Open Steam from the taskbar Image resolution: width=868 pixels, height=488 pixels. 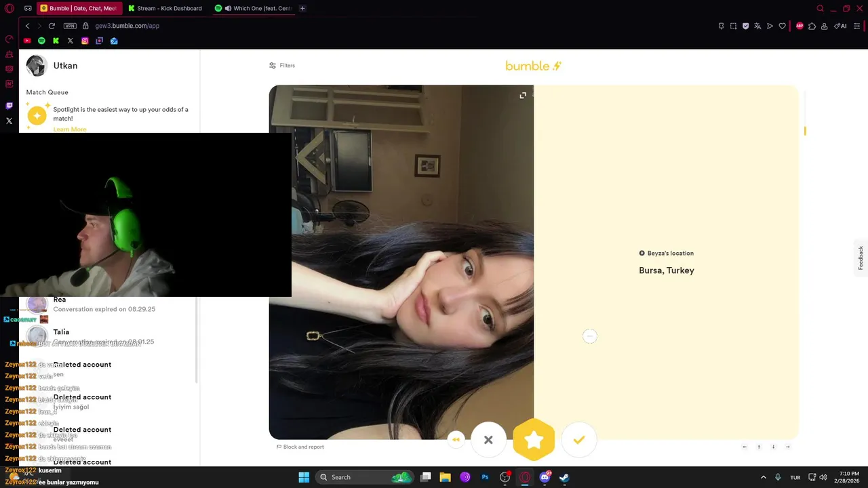point(564,477)
